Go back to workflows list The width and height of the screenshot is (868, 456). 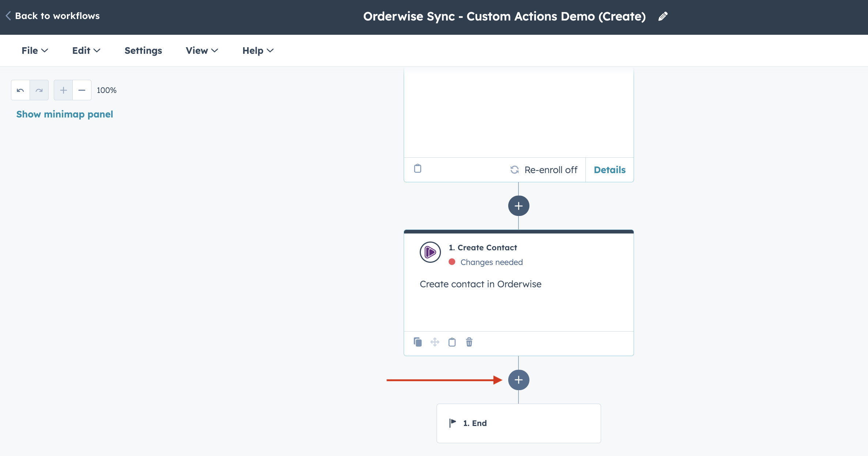tap(53, 16)
